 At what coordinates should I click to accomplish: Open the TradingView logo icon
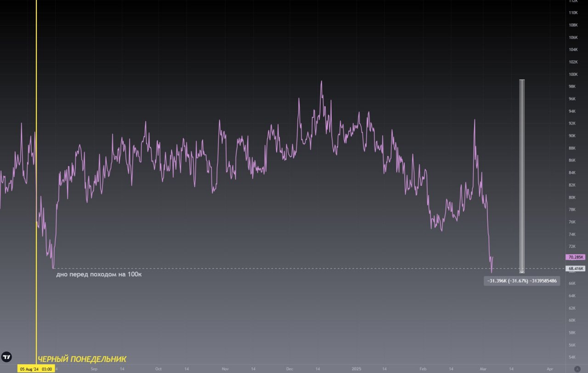pyautogui.click(x=7, y=357)
